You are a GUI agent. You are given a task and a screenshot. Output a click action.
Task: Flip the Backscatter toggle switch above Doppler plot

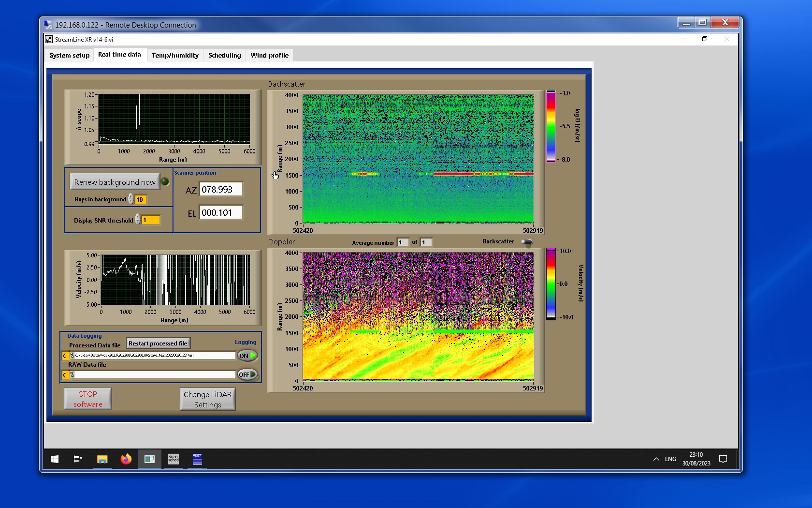(x=527, y=242)
